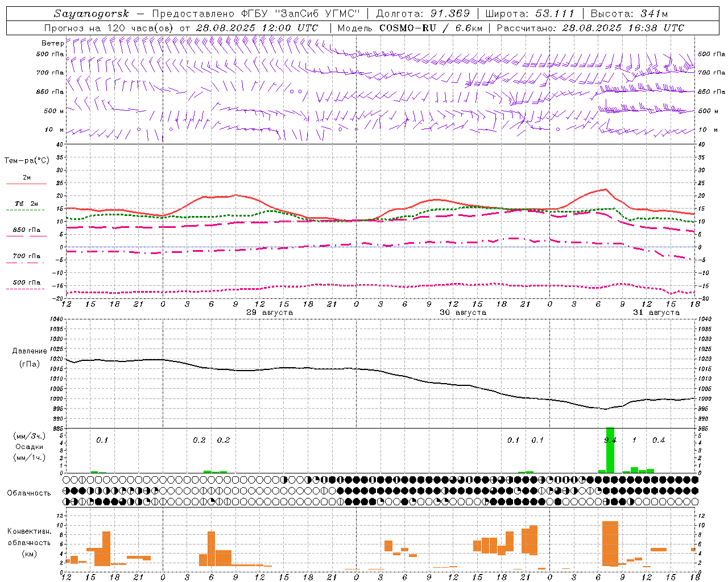Click the 700 гПа temperature legend entry
The height and width of the screenshot is (582, 728).
(x=27, y=258)
